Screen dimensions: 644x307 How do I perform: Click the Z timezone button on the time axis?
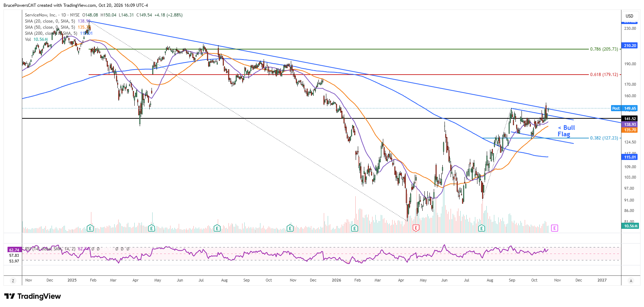(13, 281)
